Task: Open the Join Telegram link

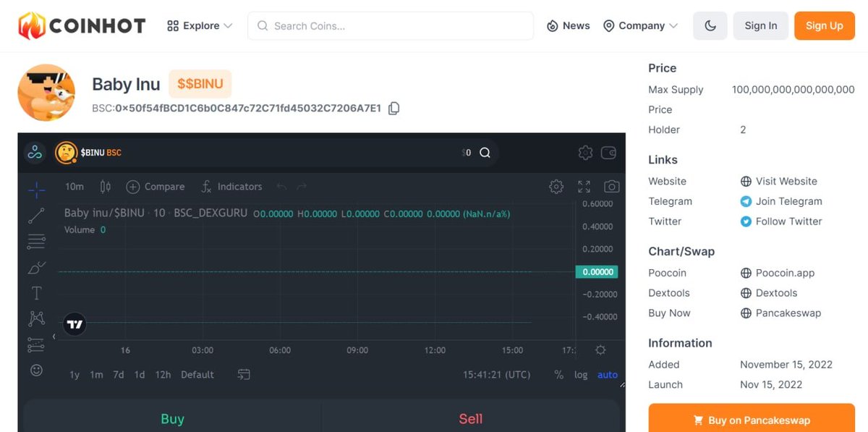Action: (x=781, y=201)
